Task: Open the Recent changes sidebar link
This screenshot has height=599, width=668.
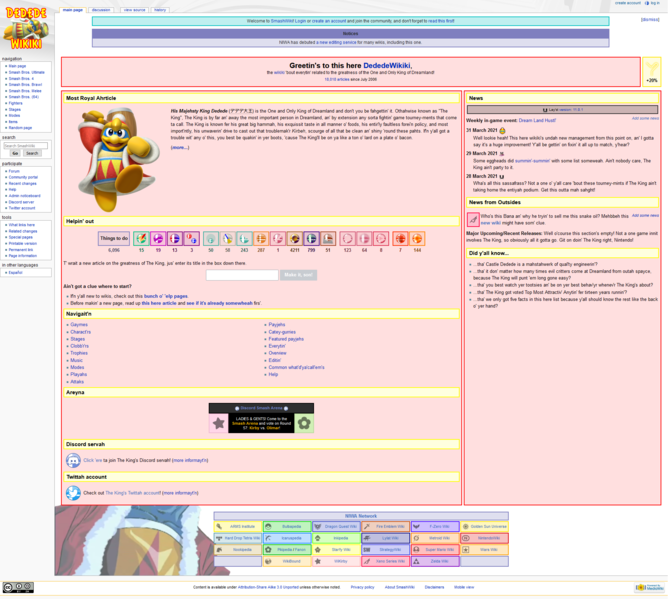Action: click(x=23, y=184)
